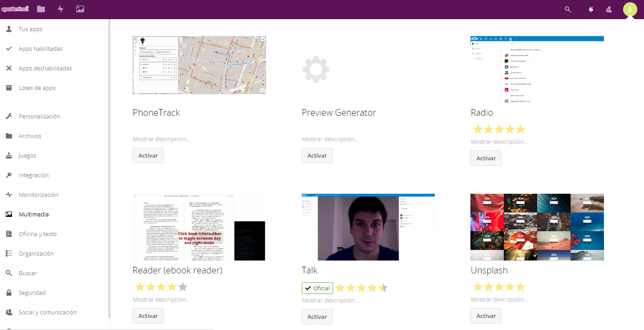
Task: Open the Gallery image icon in header
Action: [80, 9]
